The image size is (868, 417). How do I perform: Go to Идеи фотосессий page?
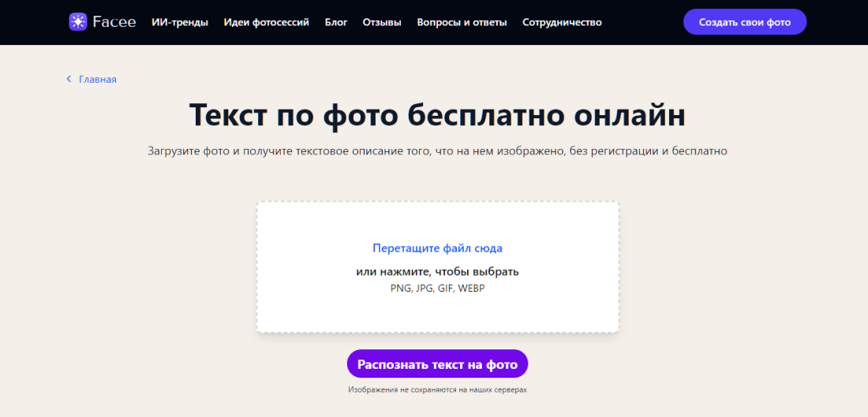point(266,22)
